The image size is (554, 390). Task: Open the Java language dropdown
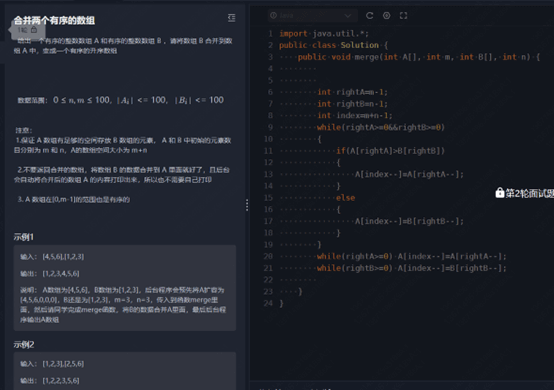click(312, 16)
